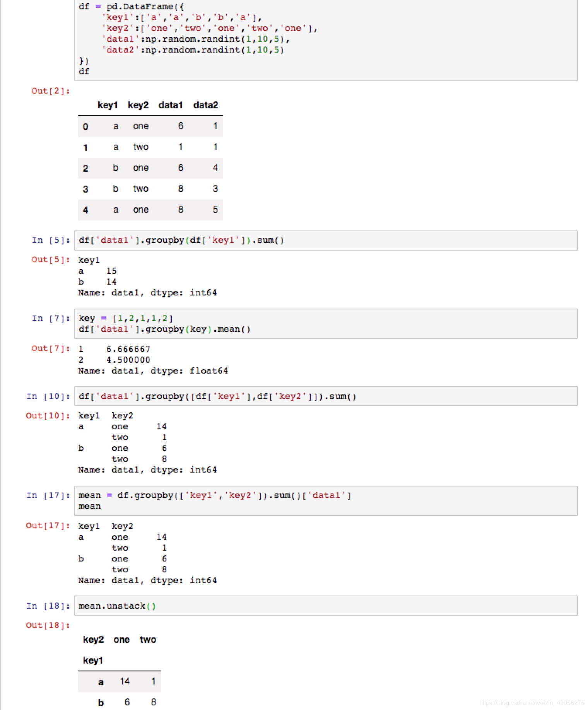Click the mean.unstack() code cell
588x710 pixels.
(x=326, y=606)
